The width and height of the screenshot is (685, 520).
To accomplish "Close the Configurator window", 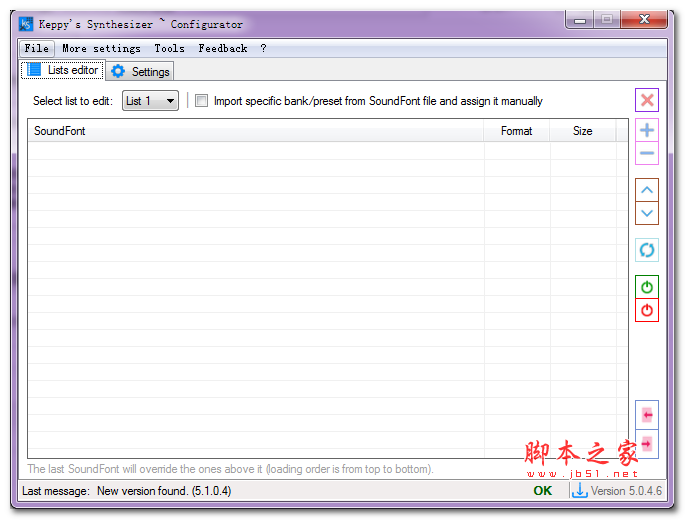I will [644, 19].
